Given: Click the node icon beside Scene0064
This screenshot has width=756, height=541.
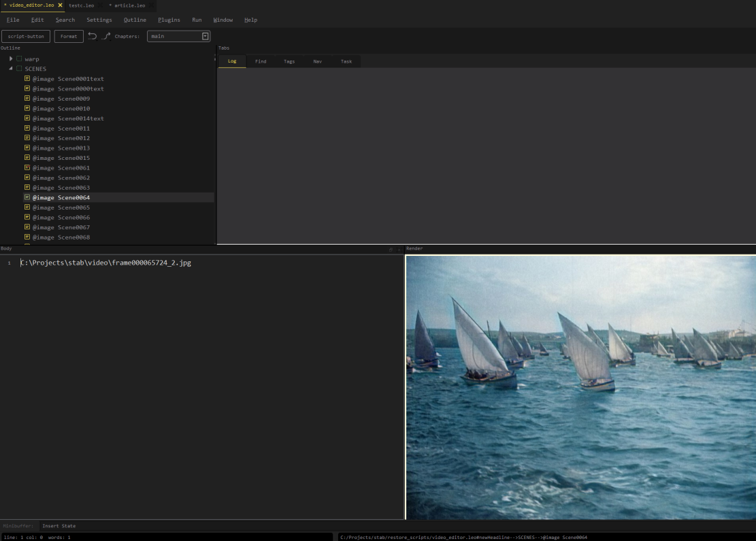Looking at the screenshot, I should tap(27, 197).
